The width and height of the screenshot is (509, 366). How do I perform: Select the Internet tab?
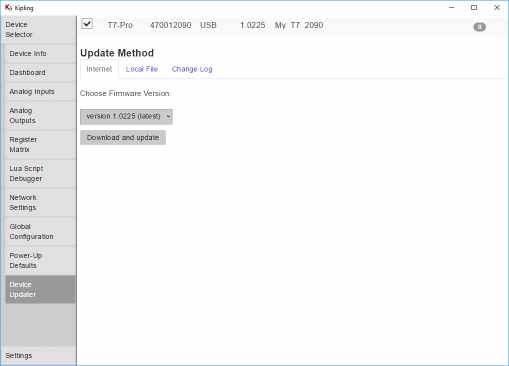click(x=99, y=69)
